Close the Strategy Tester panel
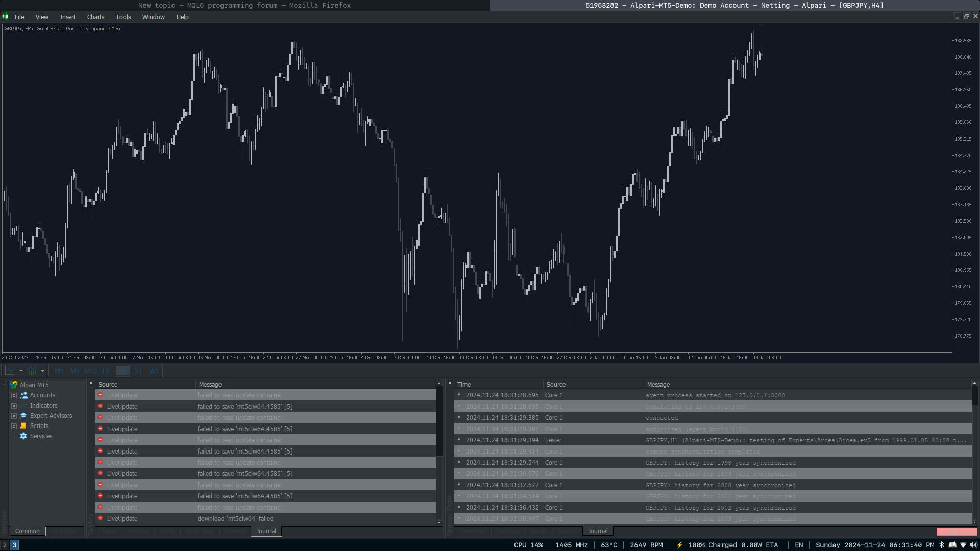The width and height of the screenshot is (980, 551). (450, 383)
